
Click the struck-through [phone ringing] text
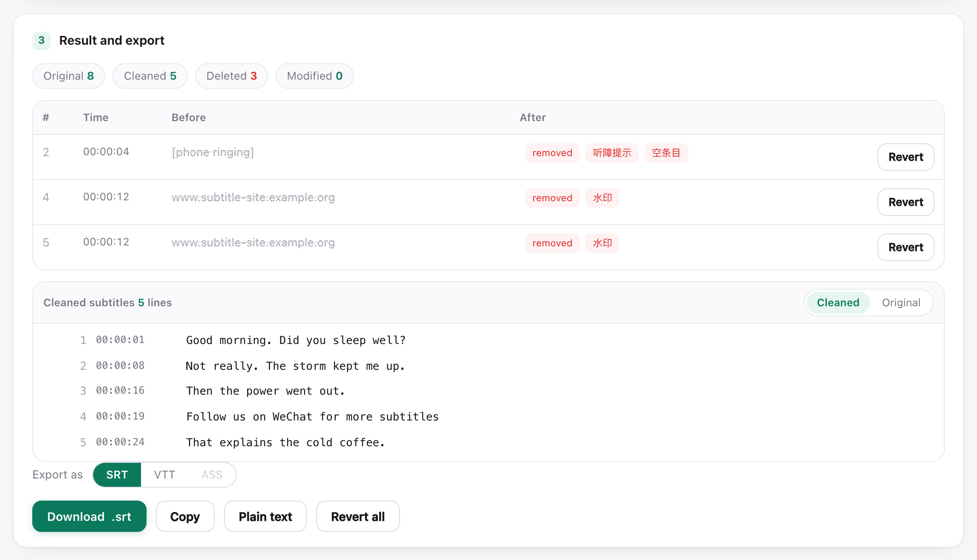pos(213,152)
